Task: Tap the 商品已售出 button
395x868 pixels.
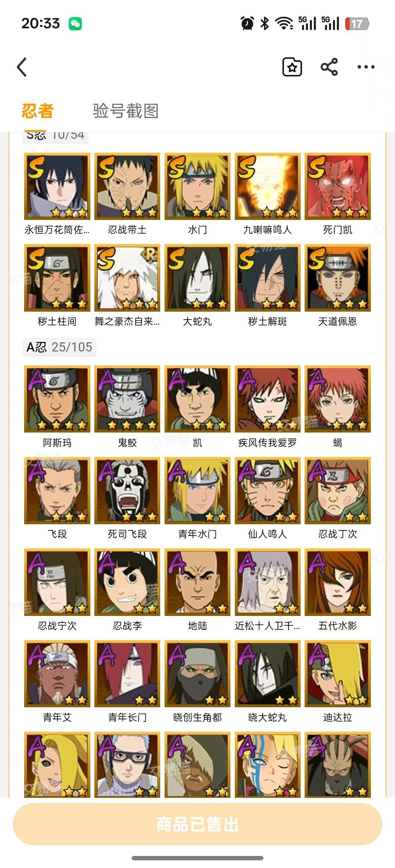Action: [x=197, y=825]
